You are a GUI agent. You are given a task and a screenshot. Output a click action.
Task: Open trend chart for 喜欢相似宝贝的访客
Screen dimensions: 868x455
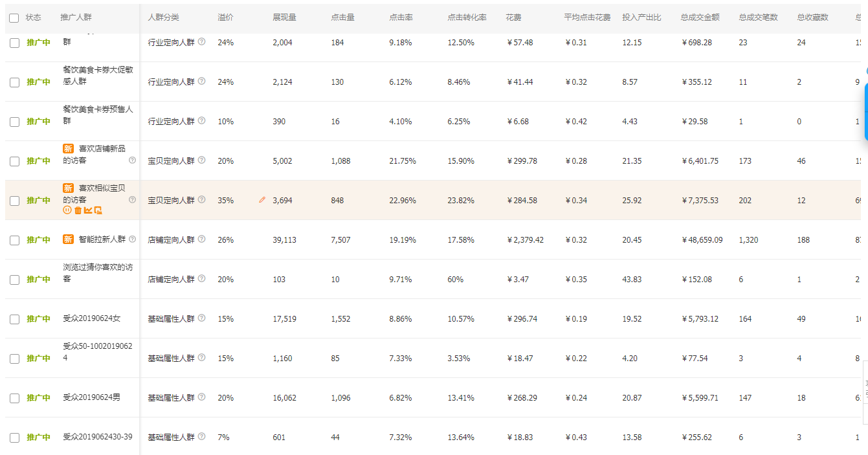pyautogui.click(x=88, y=210)
